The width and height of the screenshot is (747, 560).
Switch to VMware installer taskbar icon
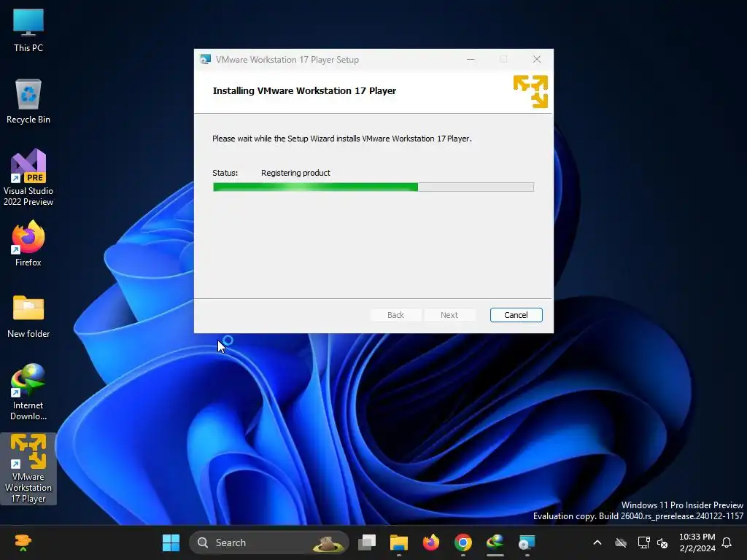pos(527,542)
